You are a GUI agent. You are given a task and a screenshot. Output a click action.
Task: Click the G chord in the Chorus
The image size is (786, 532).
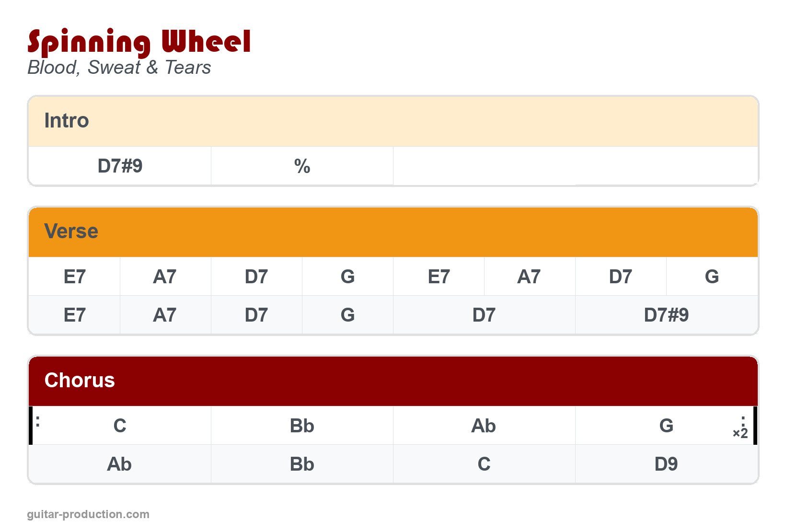666,426
